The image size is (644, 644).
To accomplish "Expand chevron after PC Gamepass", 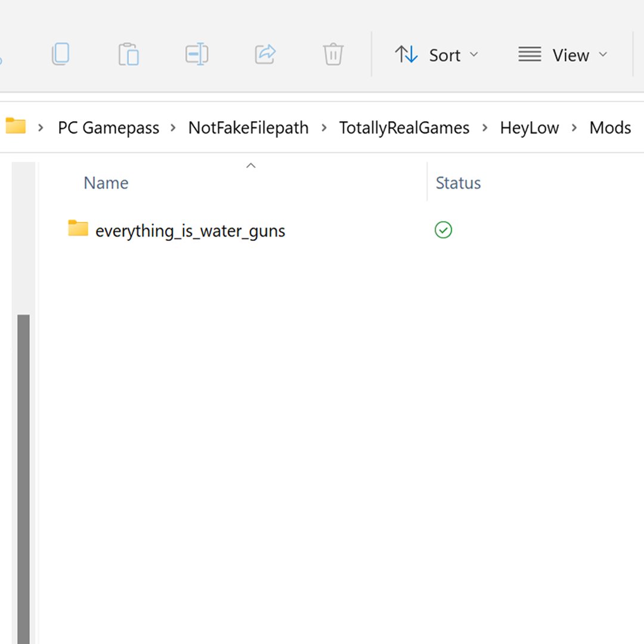I will click(x=174, y=128).
